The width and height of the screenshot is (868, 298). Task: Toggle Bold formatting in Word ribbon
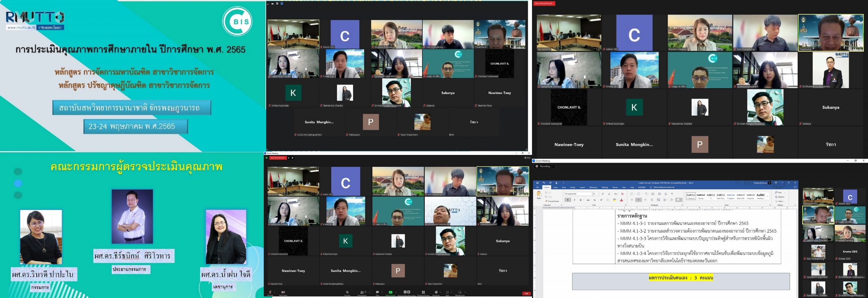(568, 200)
